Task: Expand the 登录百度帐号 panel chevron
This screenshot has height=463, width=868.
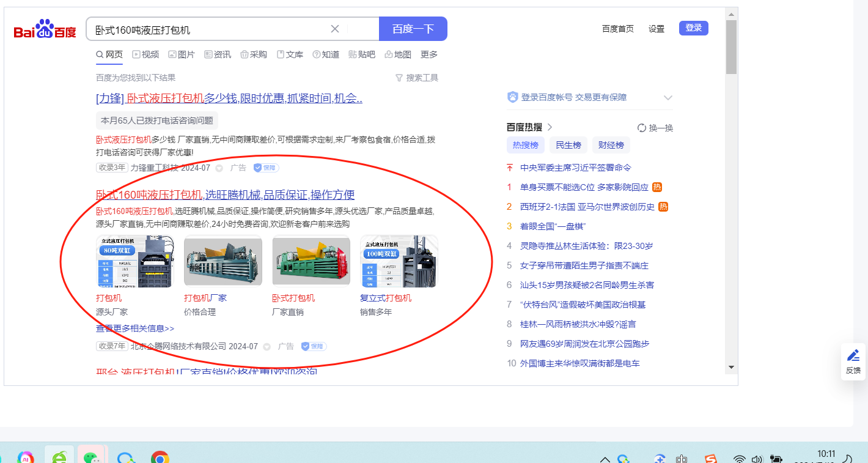Action: click(668, 98)
